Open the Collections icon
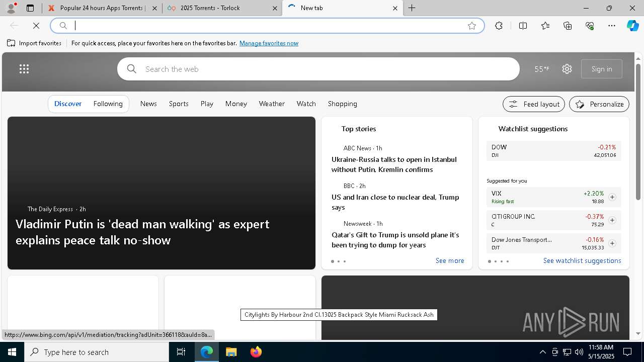The image size is (644, 362). pyautogui.click(x=568, y=26)
